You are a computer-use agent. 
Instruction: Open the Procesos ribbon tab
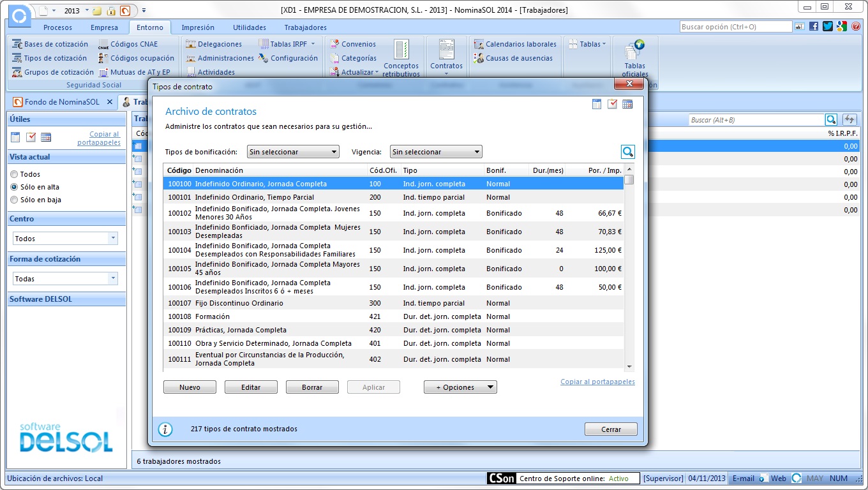coord(58,27)
